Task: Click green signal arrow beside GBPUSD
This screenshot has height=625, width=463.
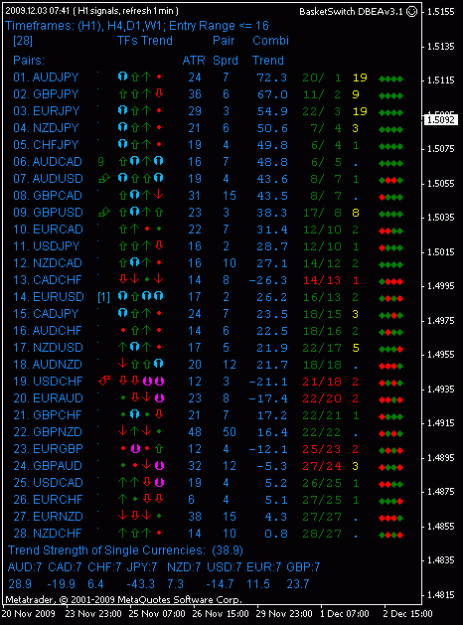Action: (104, 212)
